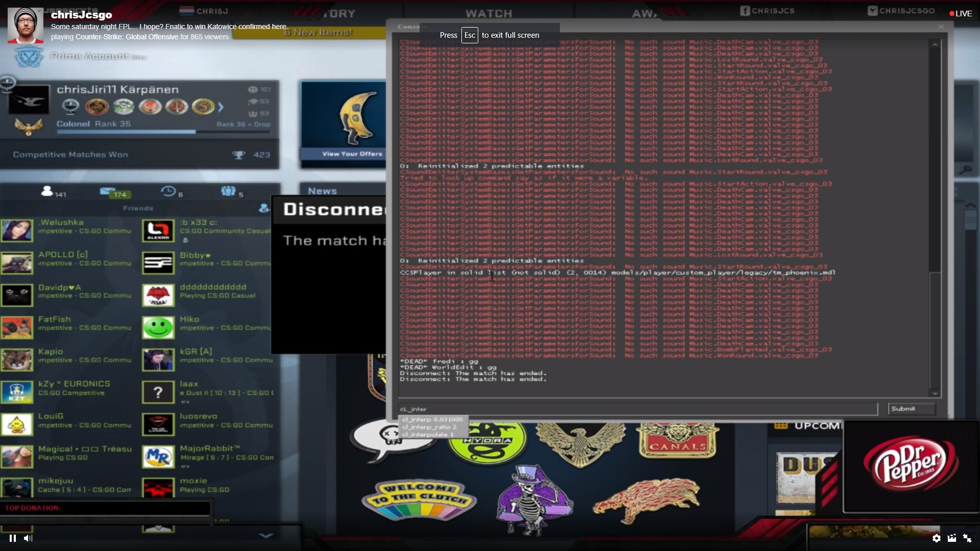Click the console command input field
This screenshot has height=551, width=980.
pyautogui.click(x=637, y=409)
